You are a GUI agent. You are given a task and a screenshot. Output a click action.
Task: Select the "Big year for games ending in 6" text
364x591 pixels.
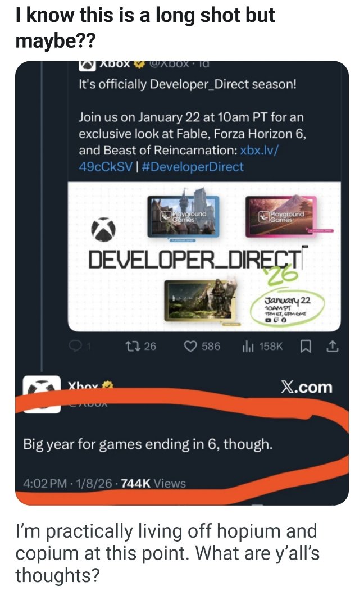point(148,445)
